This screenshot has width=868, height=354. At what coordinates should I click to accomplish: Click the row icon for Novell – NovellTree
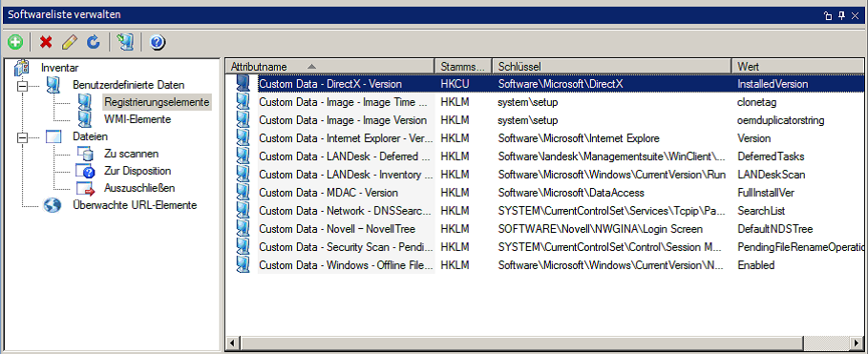coord(243,228)
